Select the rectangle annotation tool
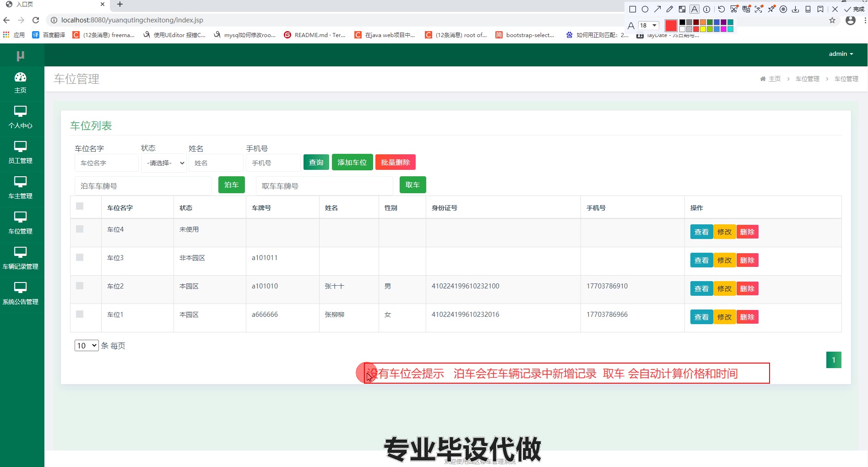Screen dimensions: 868x467 click(x=633, y=9)
